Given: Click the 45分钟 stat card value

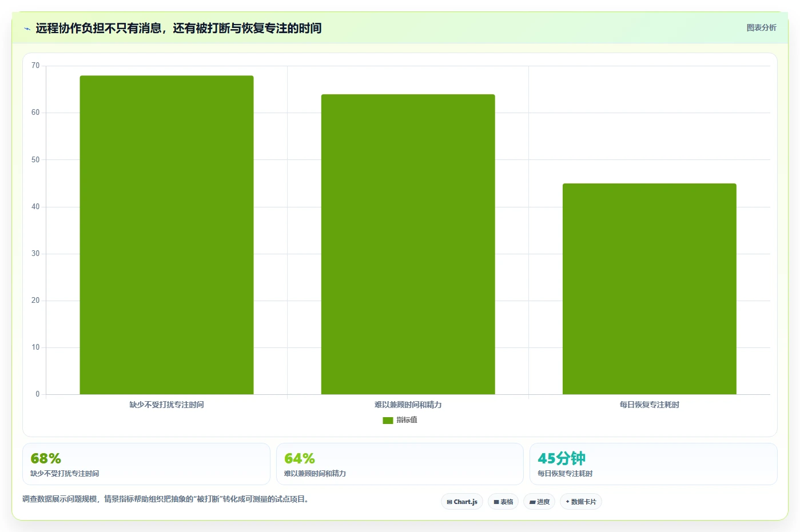Looking at the screenshot, I should tap(562, 458).
